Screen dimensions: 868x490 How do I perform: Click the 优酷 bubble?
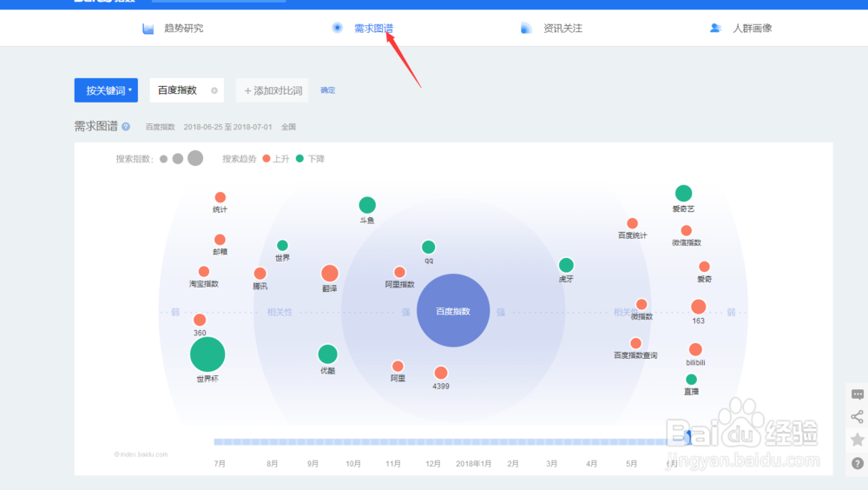(x=328, y=354)
